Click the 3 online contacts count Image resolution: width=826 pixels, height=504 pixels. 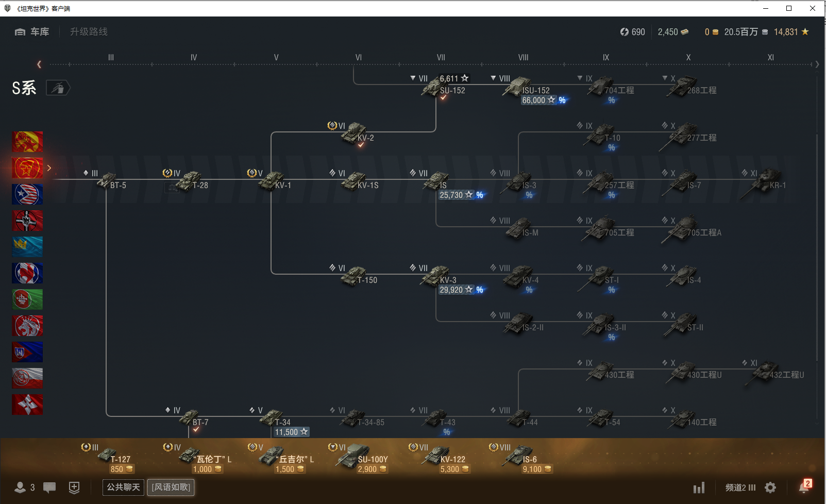pyautogui.click(x=32, y=488)
